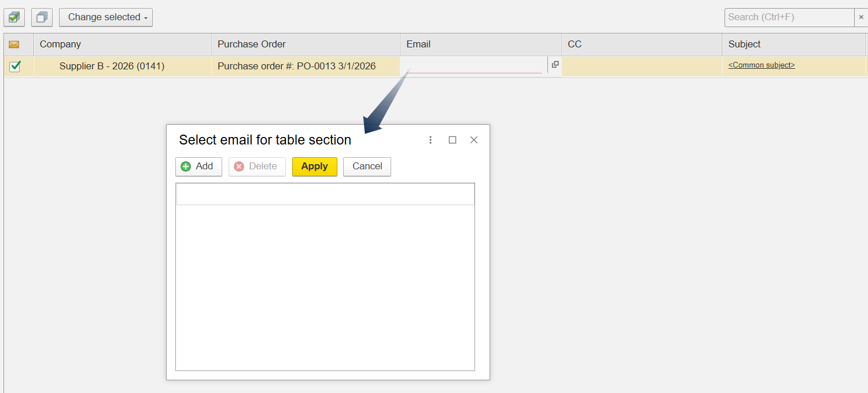Open the <Common subject> link

click(x=762, y=65)
